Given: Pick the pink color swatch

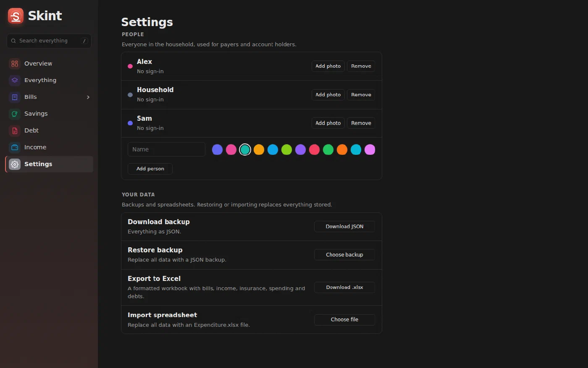Looking at the screenshot, I should click(231, 150).
